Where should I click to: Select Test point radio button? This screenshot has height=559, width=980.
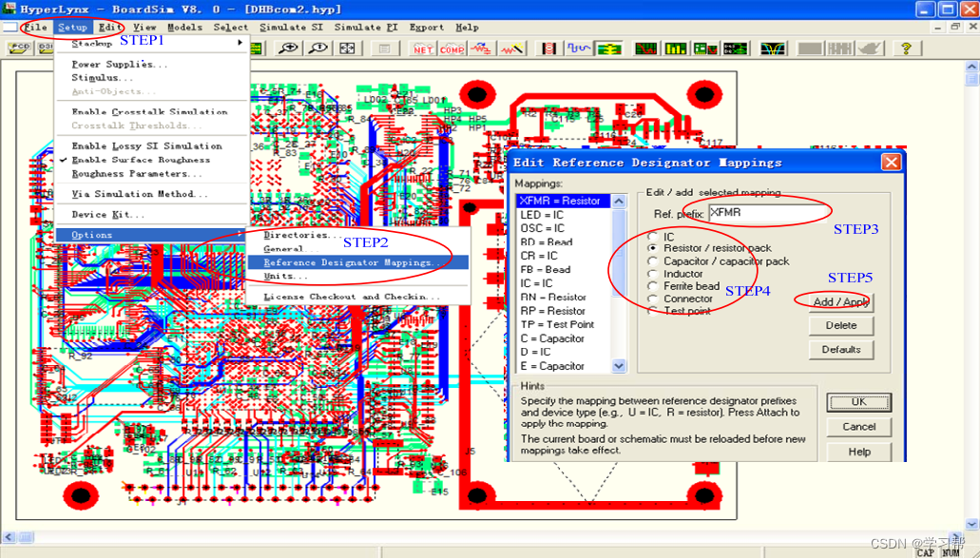tap(652, 311)
